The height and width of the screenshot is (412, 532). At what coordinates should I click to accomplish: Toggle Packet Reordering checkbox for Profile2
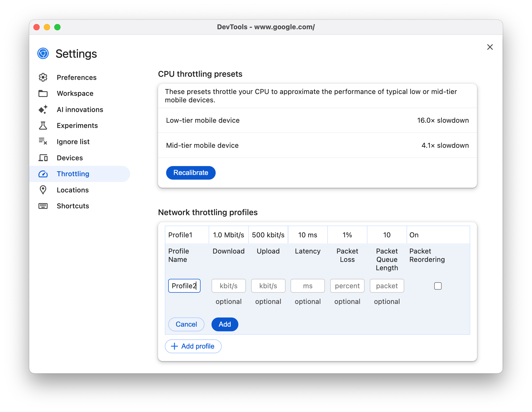coord(437,285)
